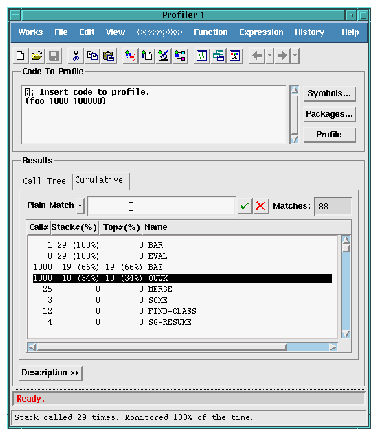
Task: Click the microscope Inspect toolbar icon
Action: tap(163, 56)
